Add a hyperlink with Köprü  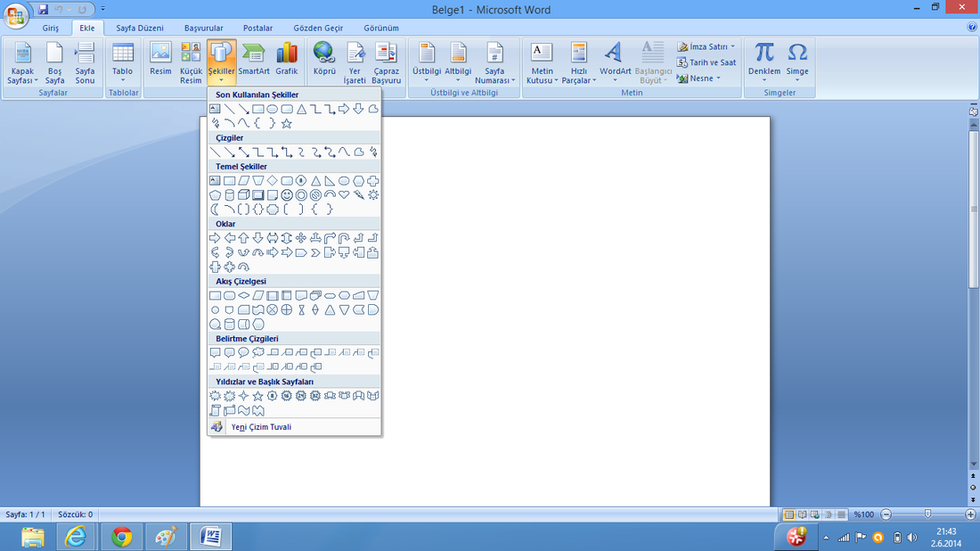tap(324, 62)
